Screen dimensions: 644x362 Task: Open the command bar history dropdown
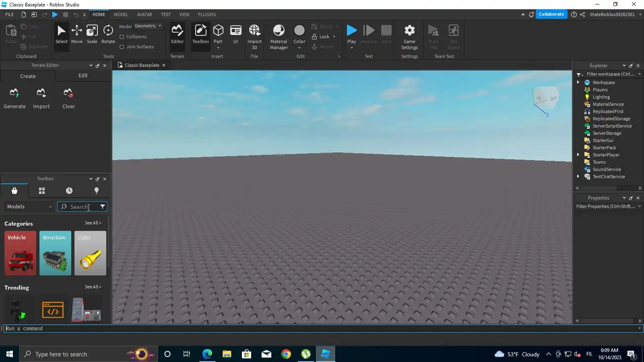tap(640, 329)
